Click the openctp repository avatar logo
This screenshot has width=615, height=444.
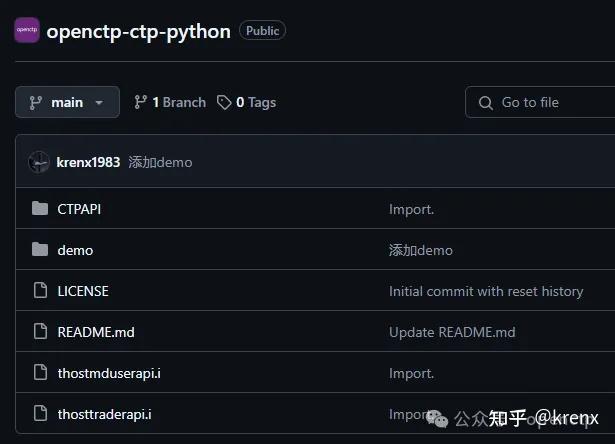coord(27,30)
